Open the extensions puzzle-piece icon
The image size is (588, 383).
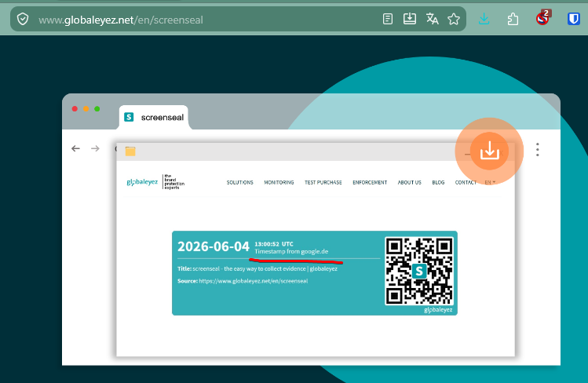(513, 19)
